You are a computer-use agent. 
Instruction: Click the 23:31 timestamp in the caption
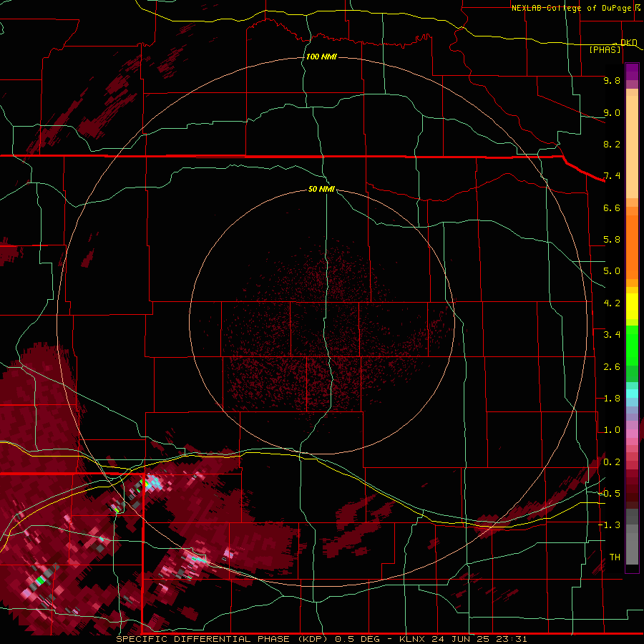(x=512, y=639)
